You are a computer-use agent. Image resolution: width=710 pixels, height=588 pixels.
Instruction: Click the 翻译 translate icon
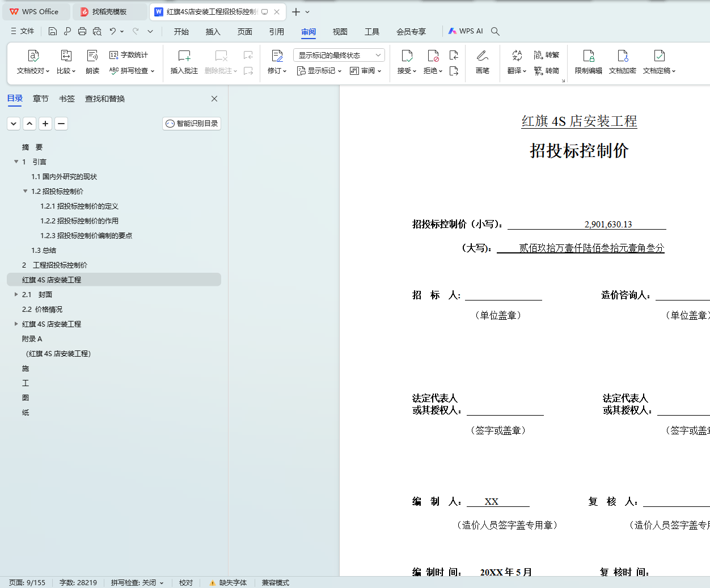click(517, 56)
